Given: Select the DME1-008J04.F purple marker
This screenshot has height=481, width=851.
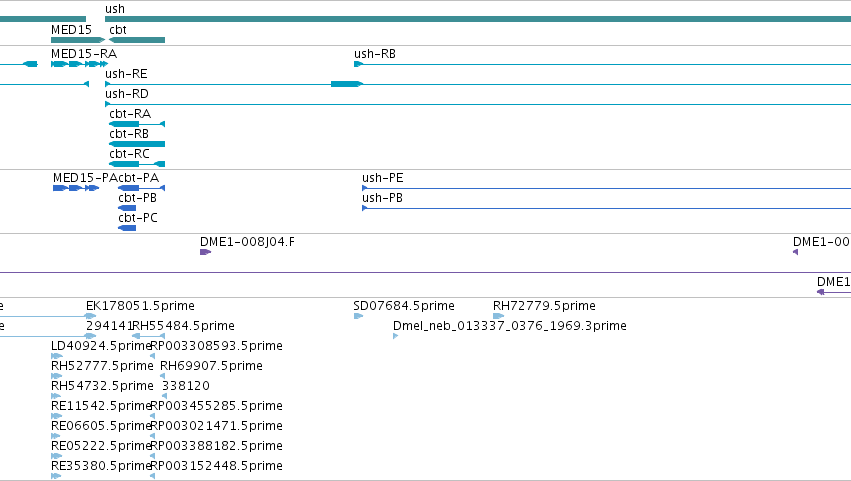Looking at the screenshot, I should (x=205, y=252).
